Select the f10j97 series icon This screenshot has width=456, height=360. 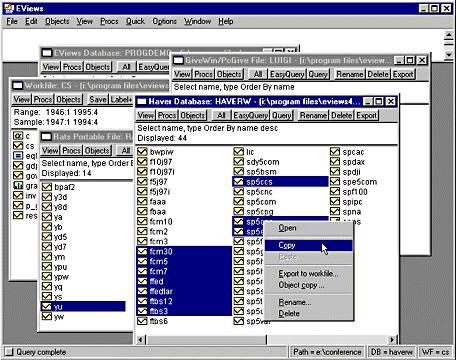(142, 162)
